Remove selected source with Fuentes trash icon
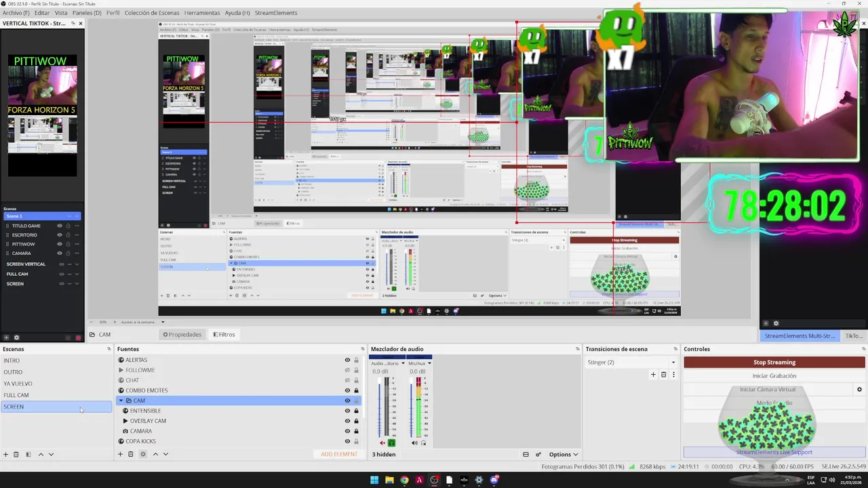 point(131,454)
